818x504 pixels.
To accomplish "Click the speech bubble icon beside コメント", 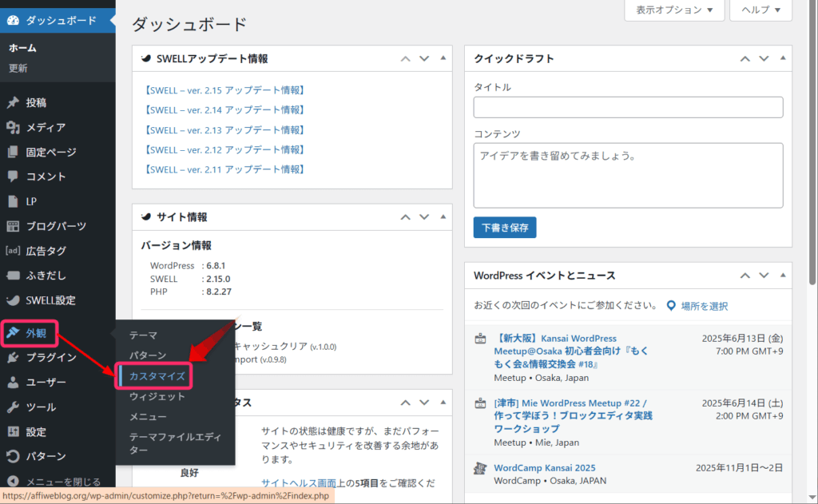I will point(13,177).
